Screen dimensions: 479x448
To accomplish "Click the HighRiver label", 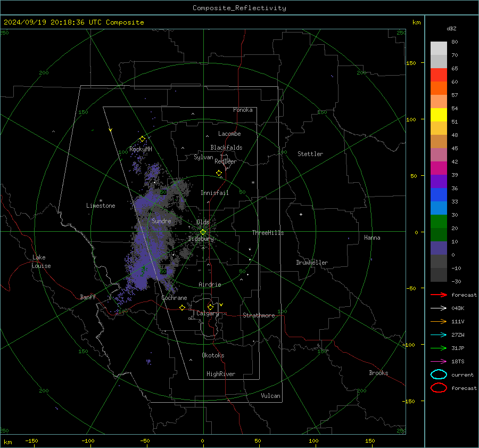I will 221,374.
